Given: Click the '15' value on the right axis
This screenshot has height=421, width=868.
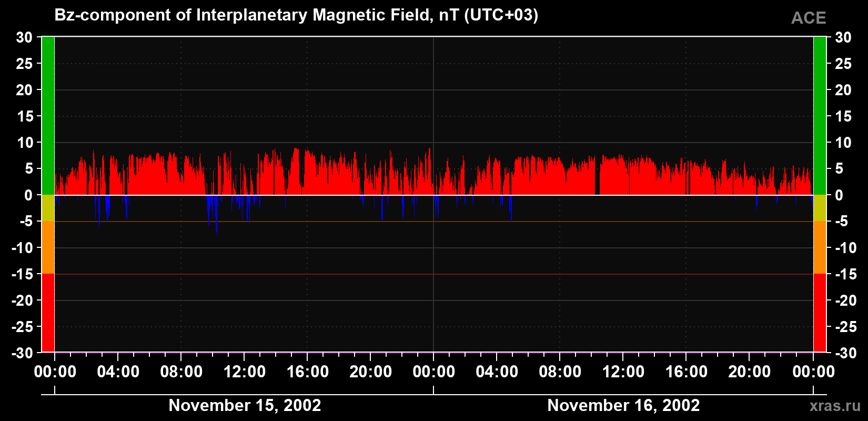Looking at the screenshot, I should click(843, 116).
